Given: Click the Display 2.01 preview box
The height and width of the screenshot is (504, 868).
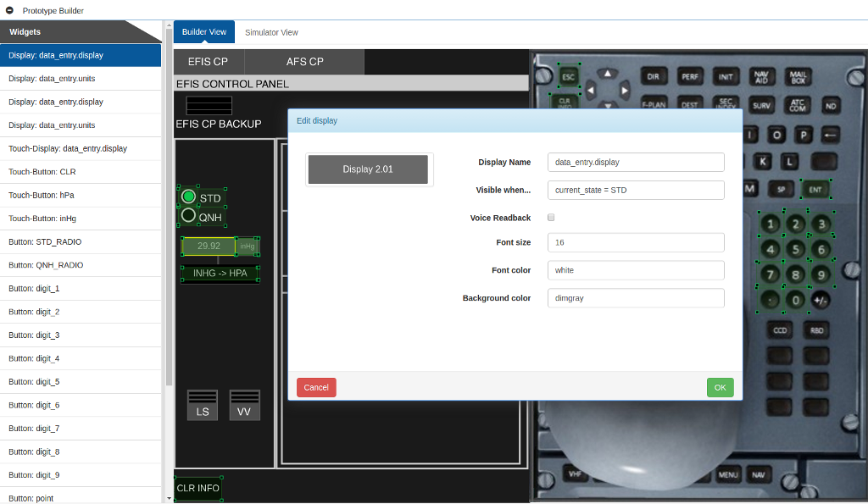Looking at the screenshot, I should coord(368,169).
